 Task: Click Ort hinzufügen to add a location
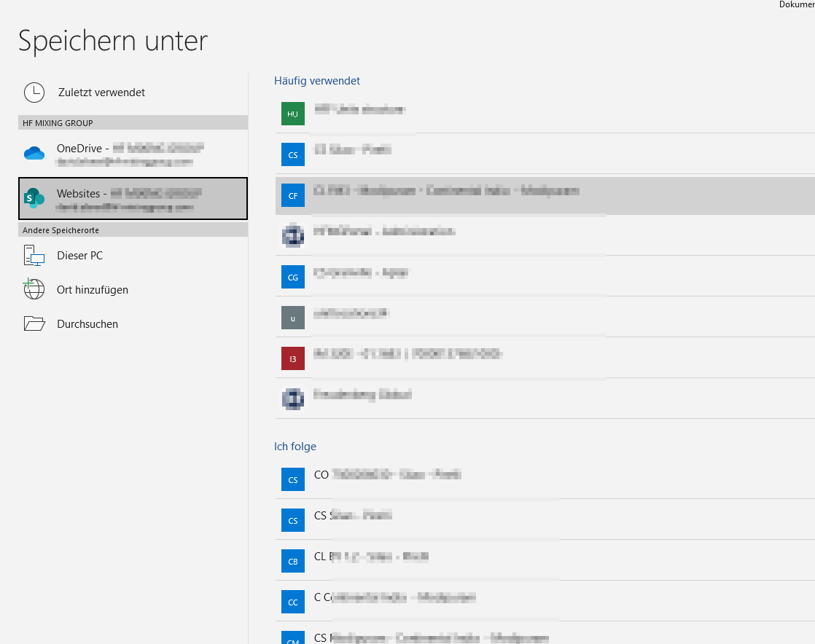coord(94,289)
